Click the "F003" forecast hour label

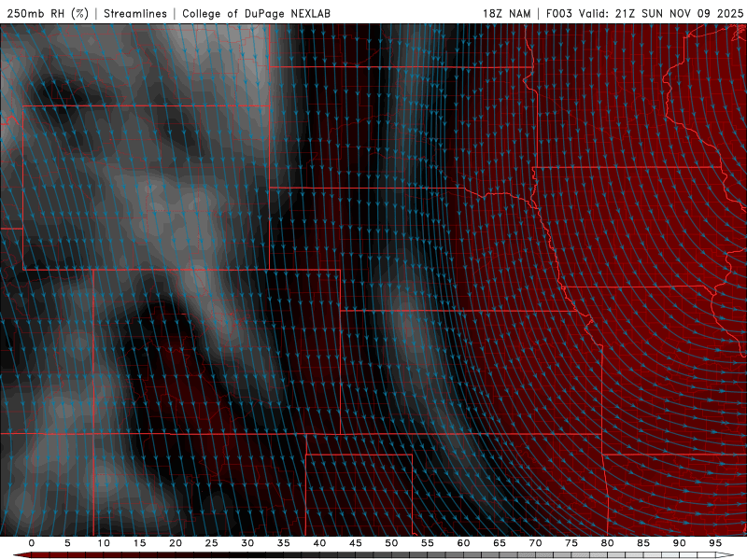[x=559, y=13]
